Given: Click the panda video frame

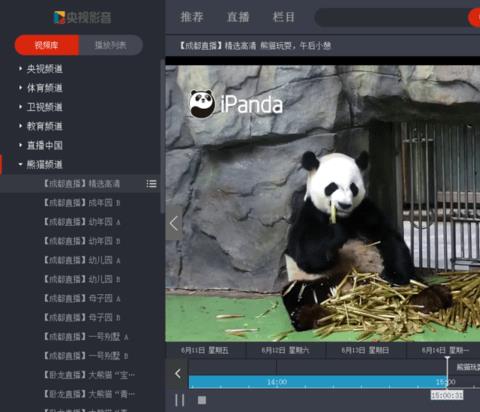Looking at the screenshot, I should click(x=323, y=203).
